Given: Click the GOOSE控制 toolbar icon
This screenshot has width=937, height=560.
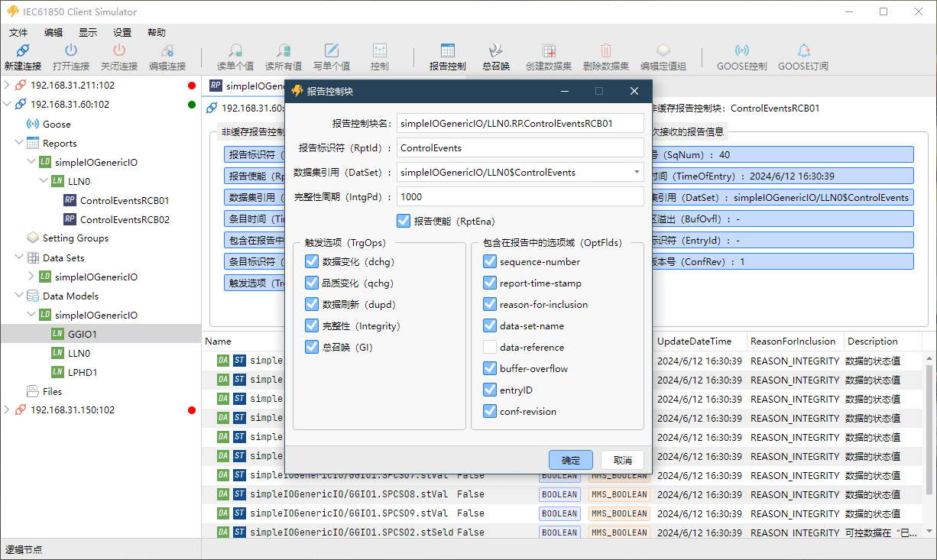Looking at the screenshot, I should 741,51.
